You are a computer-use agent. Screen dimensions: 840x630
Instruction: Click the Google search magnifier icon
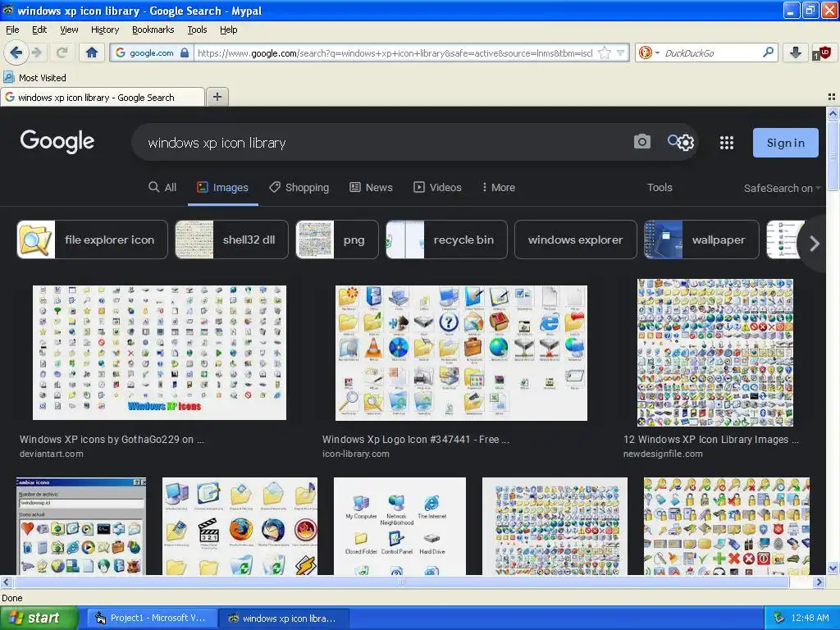pos(673,140)
